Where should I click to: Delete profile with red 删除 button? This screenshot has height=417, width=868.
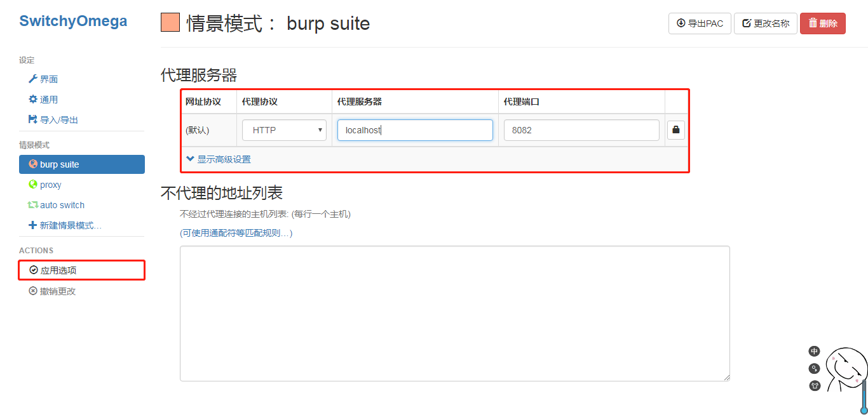(822, 23)
